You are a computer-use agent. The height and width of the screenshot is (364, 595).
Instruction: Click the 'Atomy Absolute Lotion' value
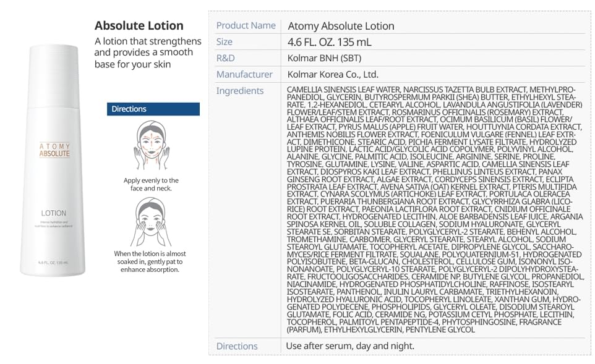(341, 26)
